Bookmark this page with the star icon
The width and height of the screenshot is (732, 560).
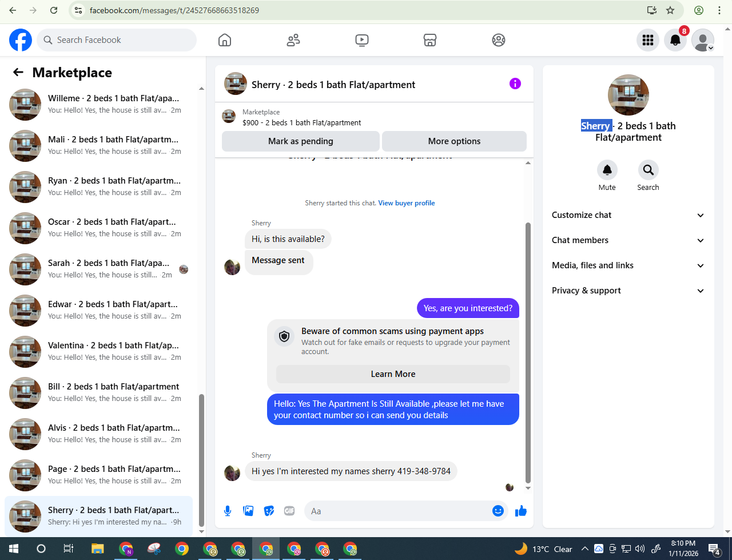(x=670, y=10)
